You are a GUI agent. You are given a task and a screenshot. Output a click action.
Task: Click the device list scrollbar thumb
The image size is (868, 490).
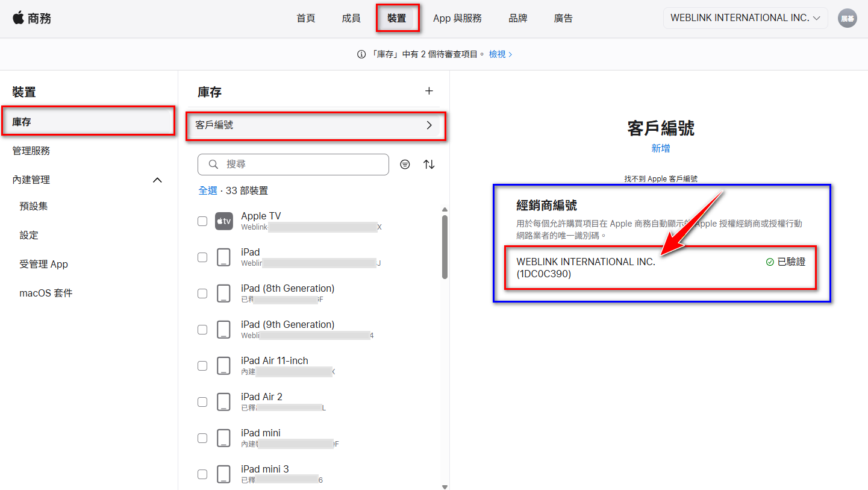445,247
